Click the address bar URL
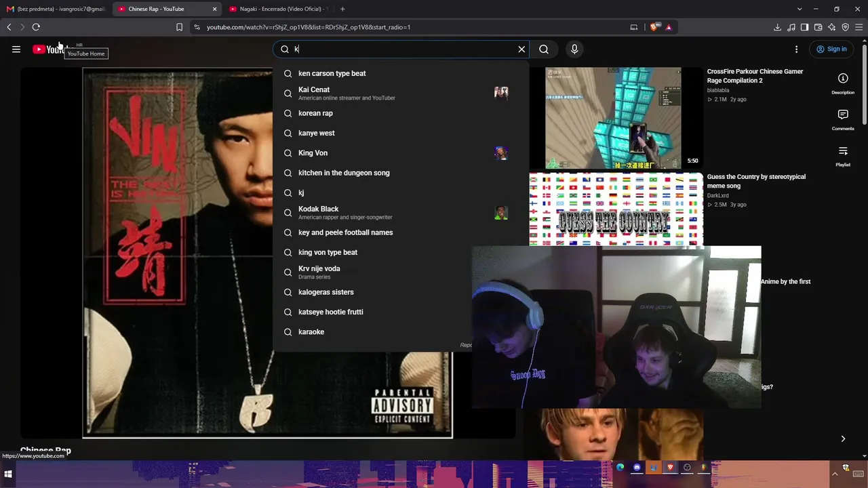Viewport: 868px width, 488px height. pos(309,27)
